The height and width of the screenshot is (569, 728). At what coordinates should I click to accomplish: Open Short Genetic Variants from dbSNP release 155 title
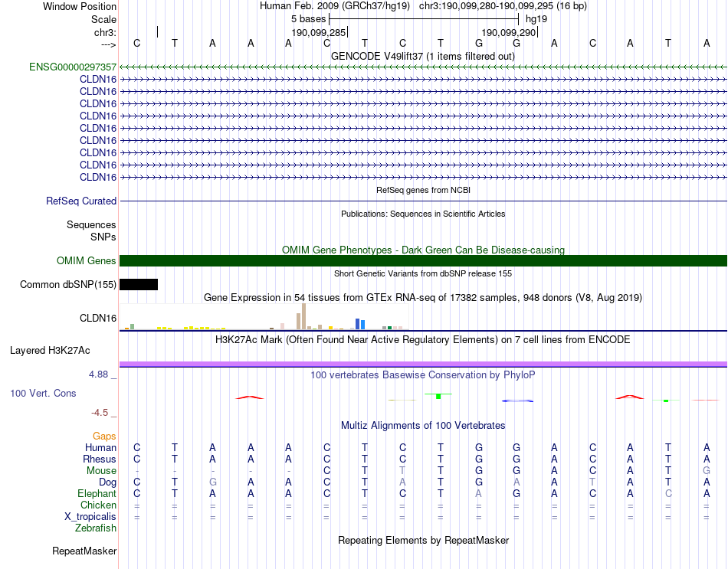coord(423,274)
